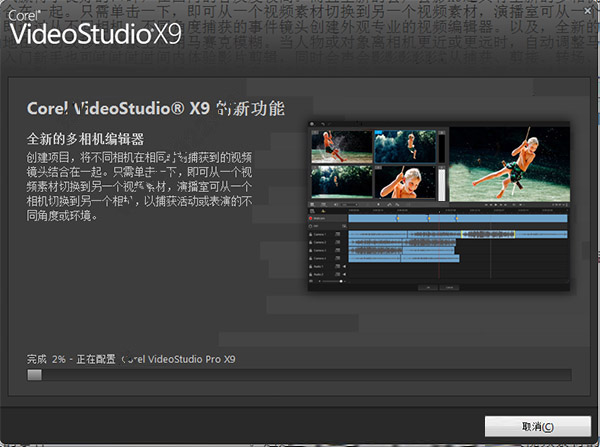Select the top-right camera angle thumbnail
This screenshot has height=447, width=600.
(x=405, y=147)
